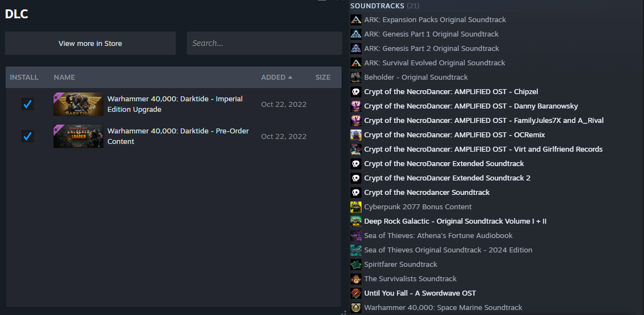Collapse the SOUNDTRACKS category header
This screenshot has height=315, width=644.
378,6
